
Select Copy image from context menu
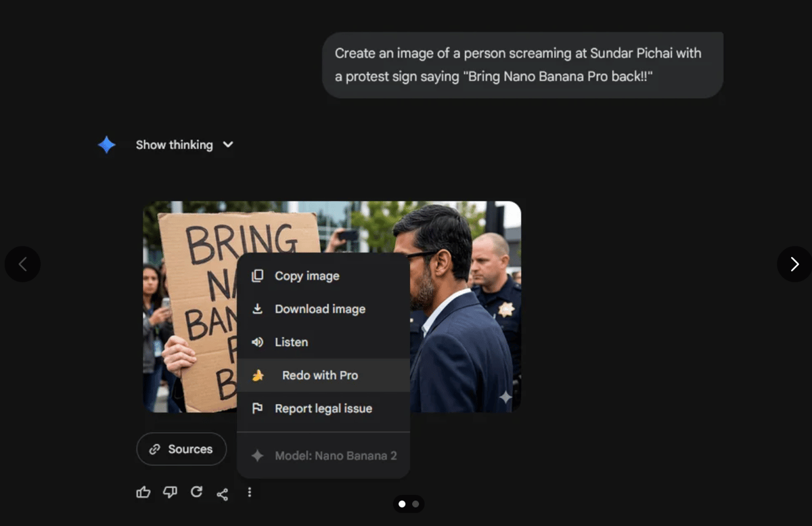[x=307, y=276]
